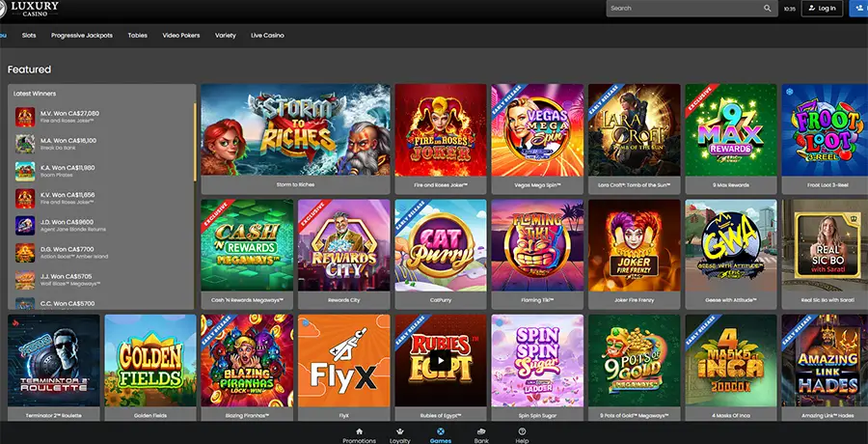
Task: Open Terminator 2 Roulette game tile
Action: pos(54,360)
